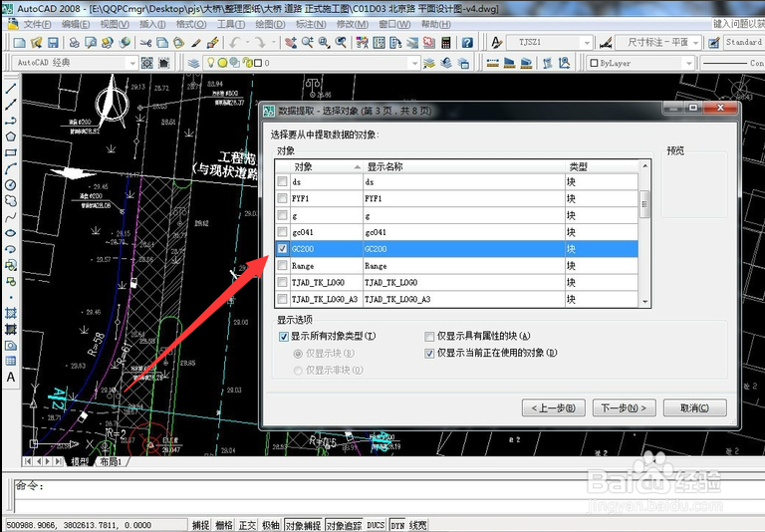Viewport: 765px width, 532px height.
Task: Click the 下一步(N) button
Action: click(624, 407)
